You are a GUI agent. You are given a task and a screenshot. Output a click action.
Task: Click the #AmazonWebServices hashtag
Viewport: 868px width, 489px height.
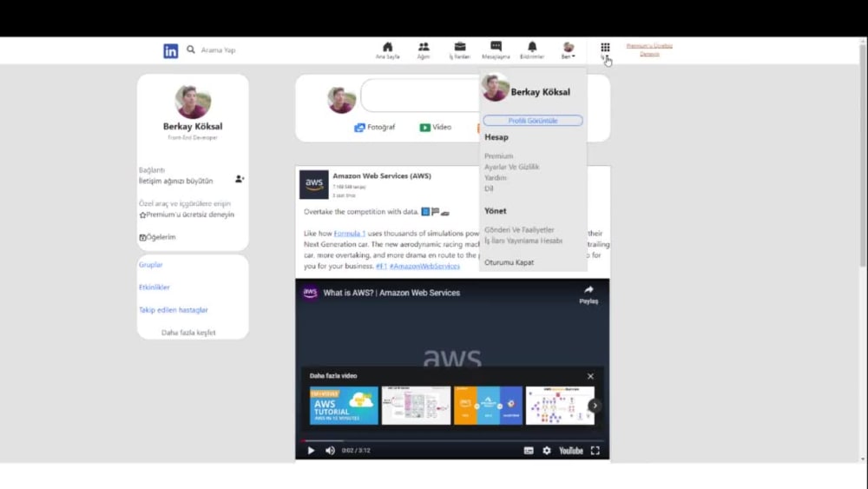(x=424, y=267)
